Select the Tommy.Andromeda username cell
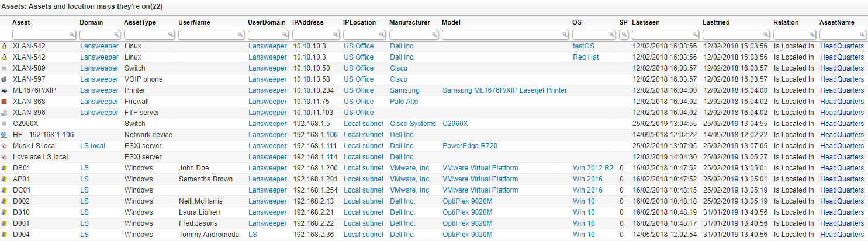This screenshot has width=868, height=241. (x=209, y=235)
